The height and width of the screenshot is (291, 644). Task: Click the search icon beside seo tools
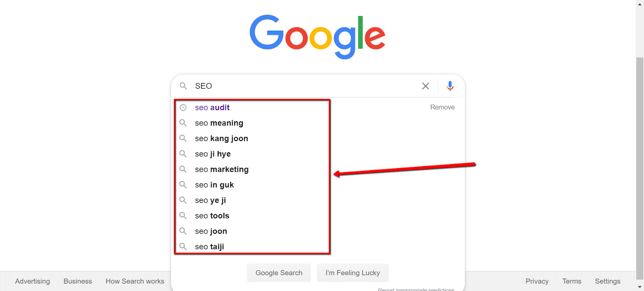(183, 216)
